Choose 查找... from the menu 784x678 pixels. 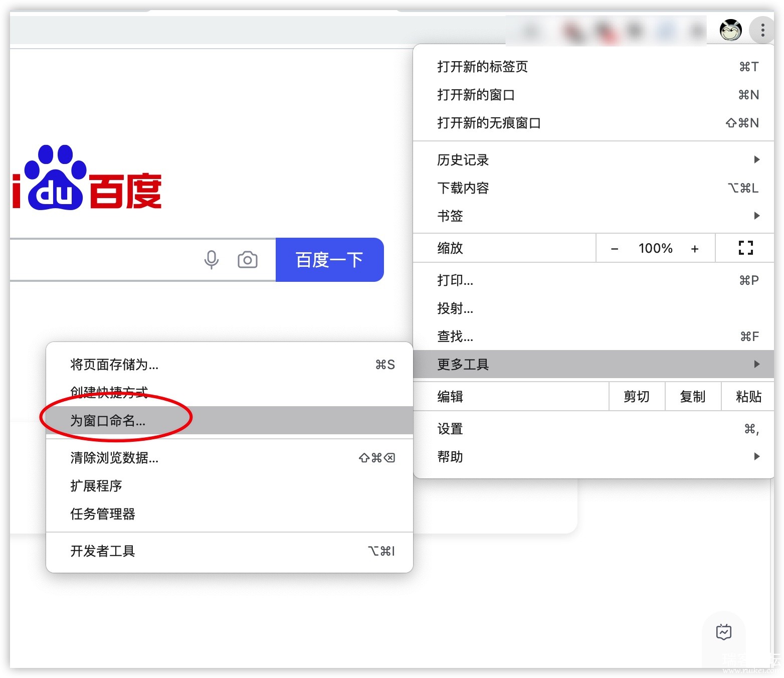(594, 336)
